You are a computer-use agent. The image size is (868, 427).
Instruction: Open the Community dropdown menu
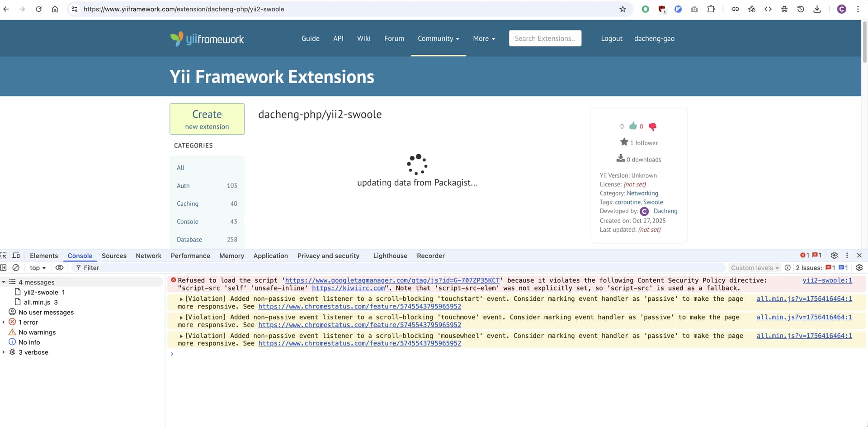[438, 38]
